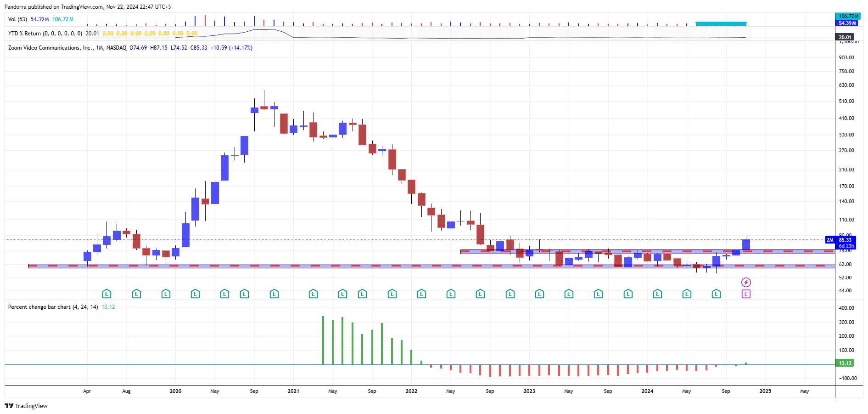The image size is (868, 414).
Task: Click the cyan bar in the volume pane
Action: click(x=721, y=23)
